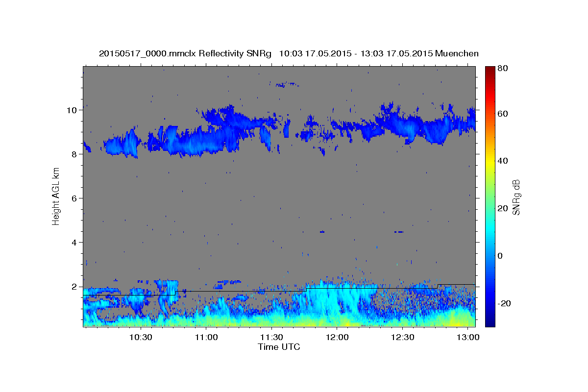Click the colorbar value 40

coord(502,161)
